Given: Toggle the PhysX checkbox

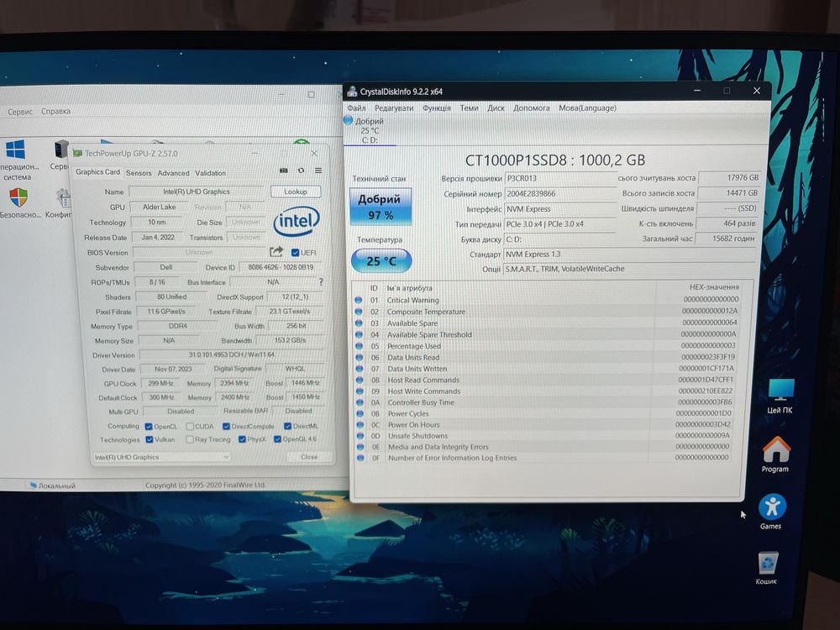Looking at the screenshot, I should point(242,439).
